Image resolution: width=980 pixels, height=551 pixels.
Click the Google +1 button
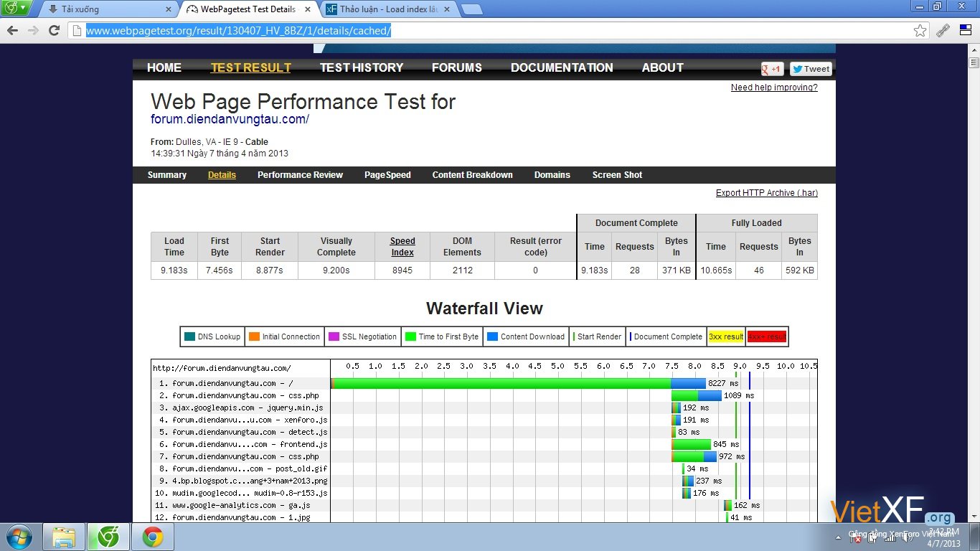tap(772, 69)
